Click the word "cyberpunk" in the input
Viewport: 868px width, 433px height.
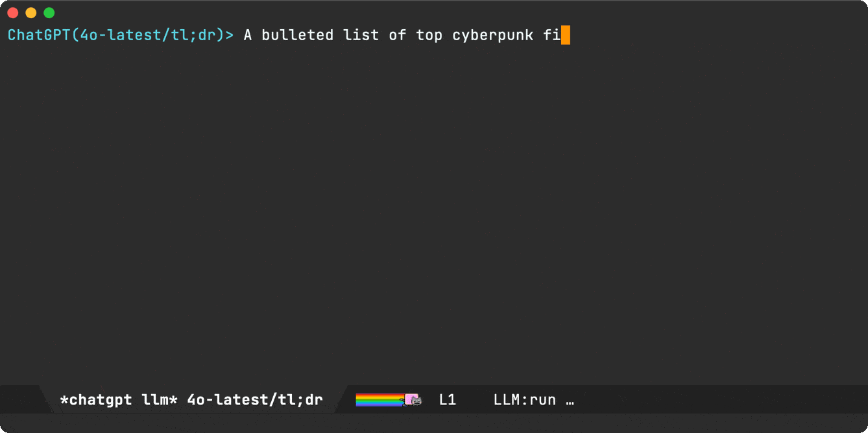pyautogui.click(x=492, y=35)
